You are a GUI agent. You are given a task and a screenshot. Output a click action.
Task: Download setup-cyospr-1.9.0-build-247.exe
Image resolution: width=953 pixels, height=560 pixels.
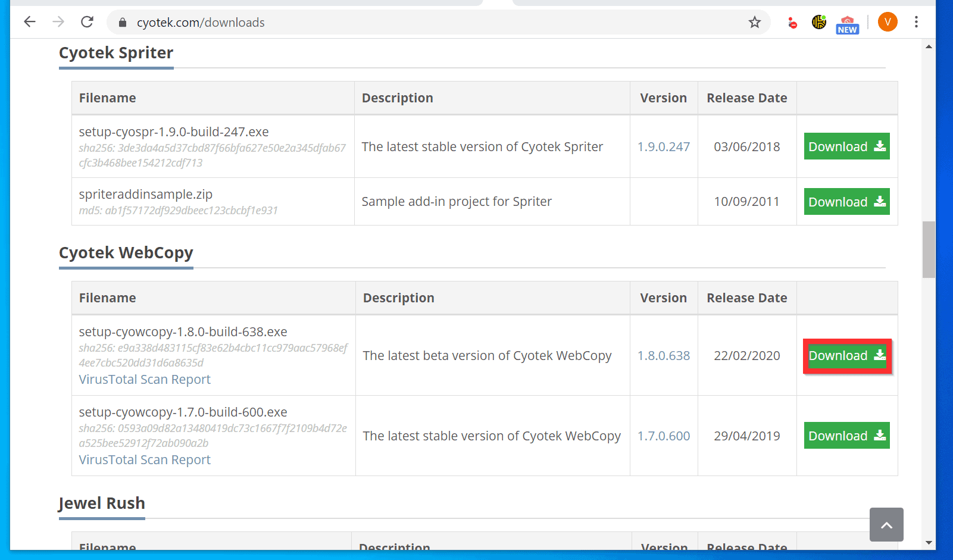[x=846, y=146]
